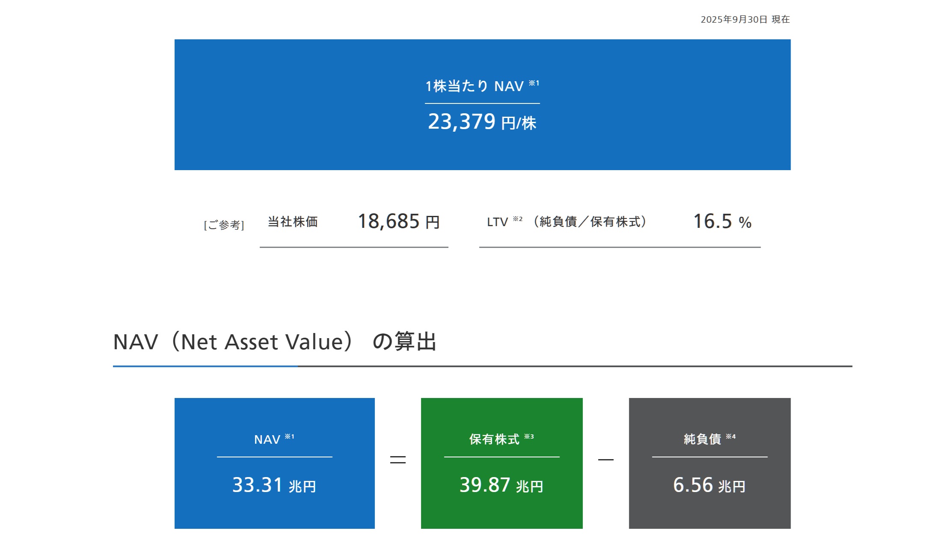The image size is (934, 560).
Task: Click the NAV (Net Asset Value) の算出 heading
Action: [x=275, y=342]
